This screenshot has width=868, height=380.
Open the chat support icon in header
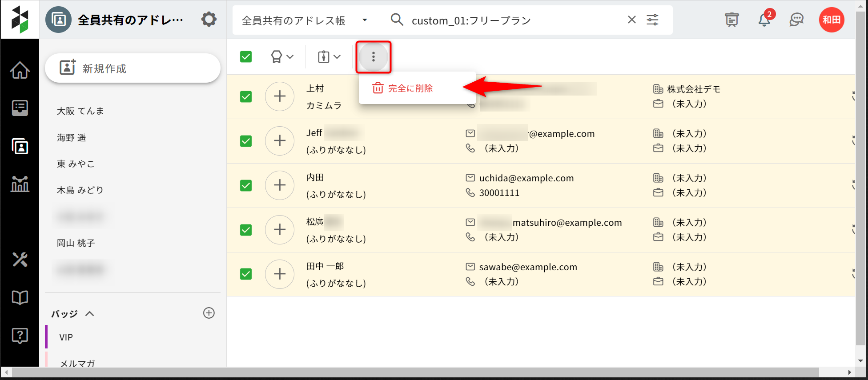point(796,20)
